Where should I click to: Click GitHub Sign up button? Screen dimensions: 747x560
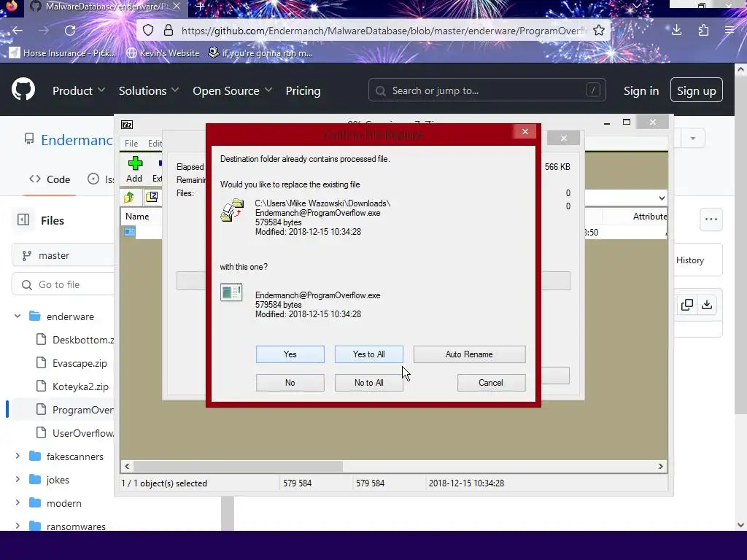(x=696, y=90)
